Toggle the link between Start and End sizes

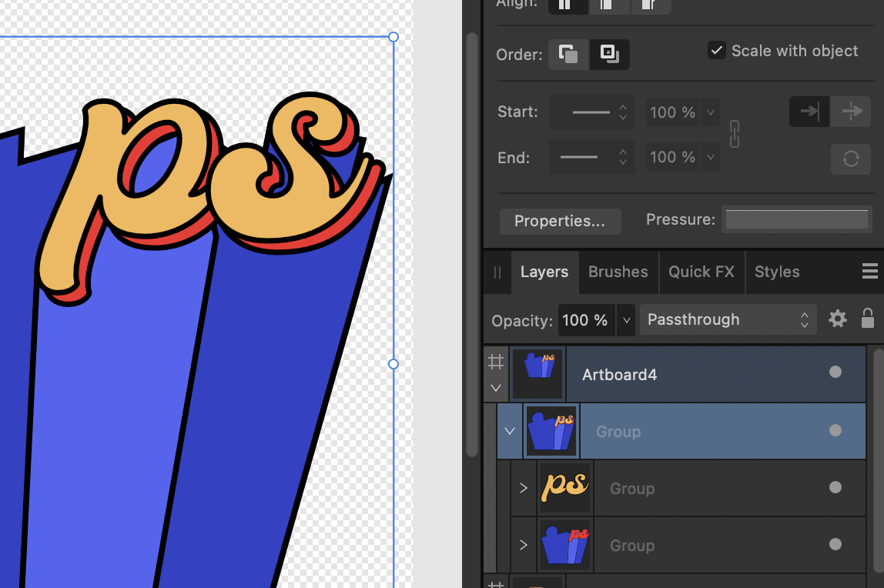tap(735, 134)
